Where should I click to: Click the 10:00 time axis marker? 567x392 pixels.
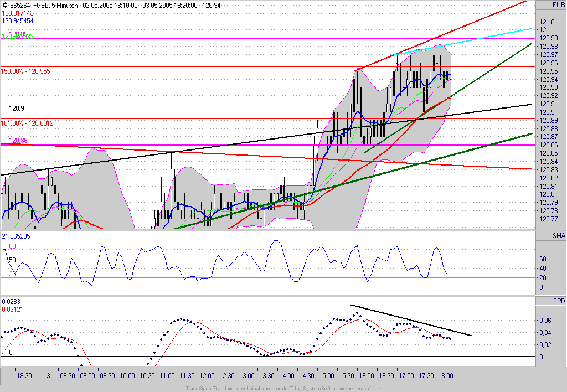coord(127,376)
